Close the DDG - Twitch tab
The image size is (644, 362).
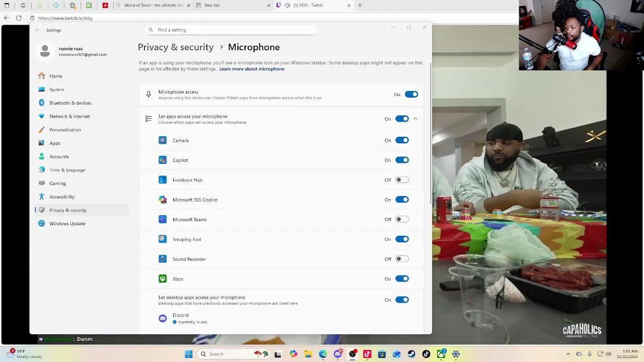pos(349,6)
